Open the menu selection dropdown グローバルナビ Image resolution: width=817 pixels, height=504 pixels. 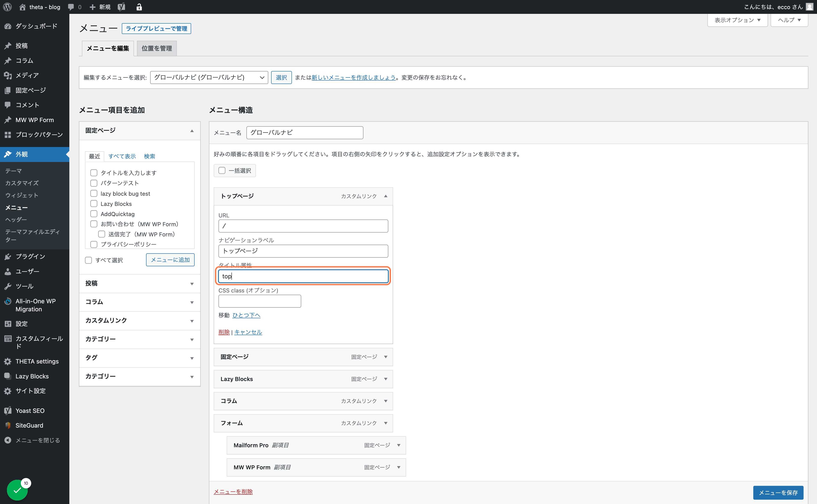[x=209, y=77]
